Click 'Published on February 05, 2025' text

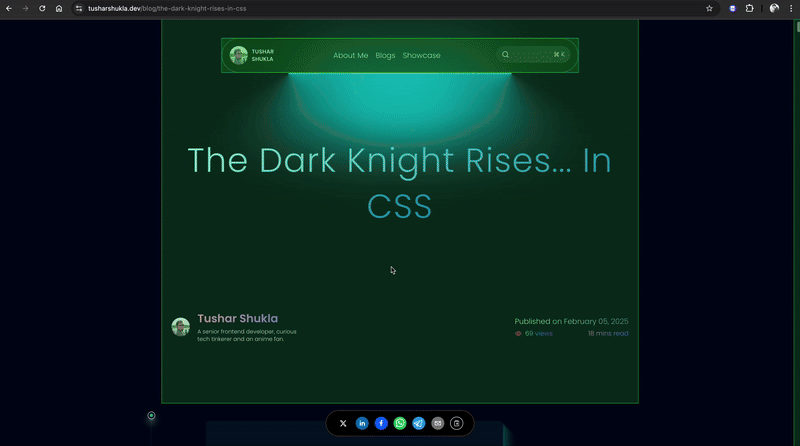click(571, 321)
